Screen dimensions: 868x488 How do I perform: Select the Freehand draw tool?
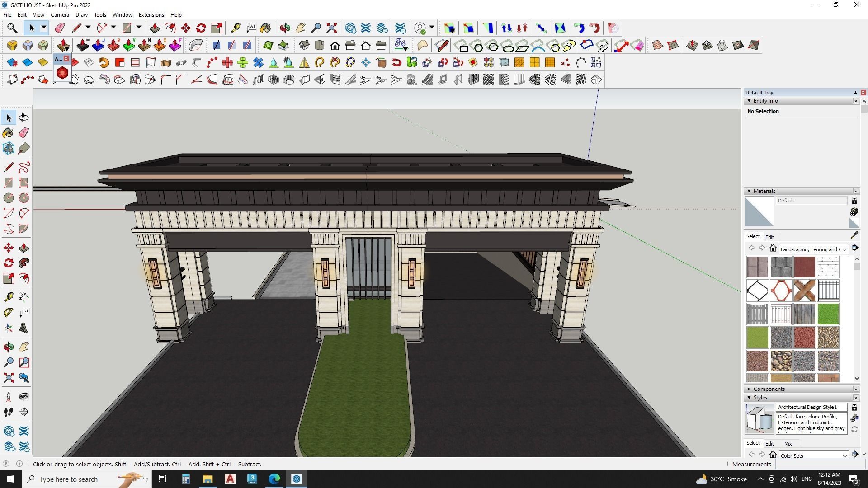24,167
